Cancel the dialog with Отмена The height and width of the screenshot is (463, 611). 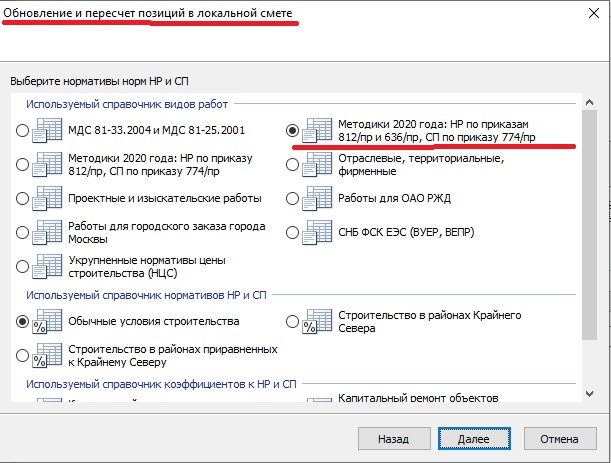tap(559, 438)
